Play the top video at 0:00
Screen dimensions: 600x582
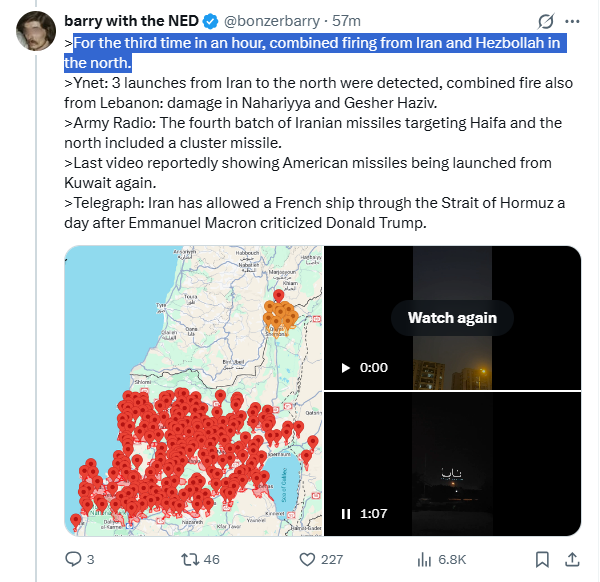point(347,368)
